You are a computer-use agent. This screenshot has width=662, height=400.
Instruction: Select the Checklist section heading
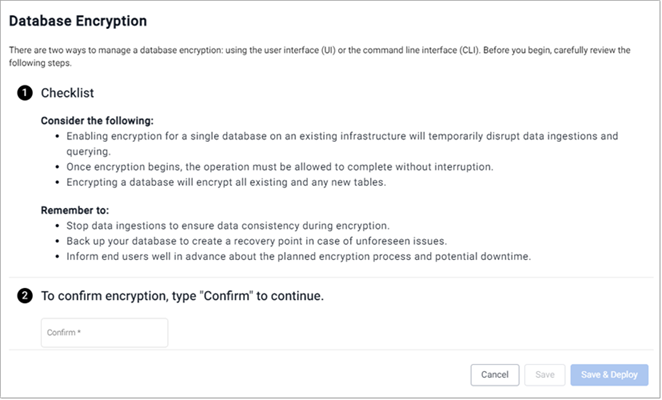[67, 92]
